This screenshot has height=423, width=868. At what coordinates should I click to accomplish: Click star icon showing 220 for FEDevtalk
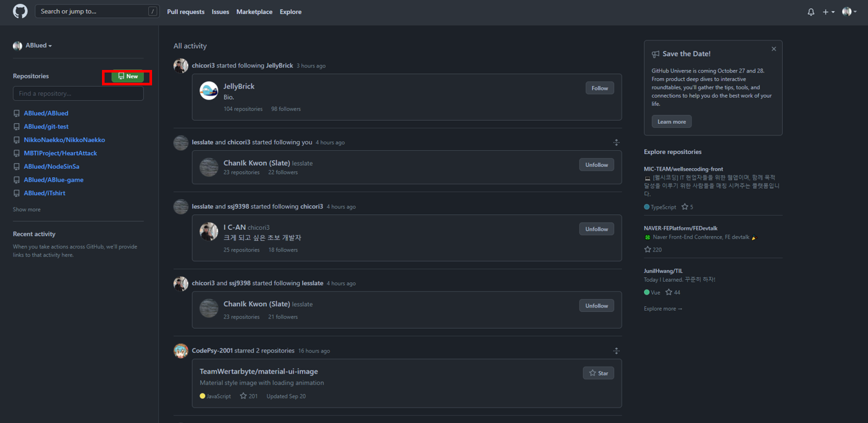(x=647, y=249)
